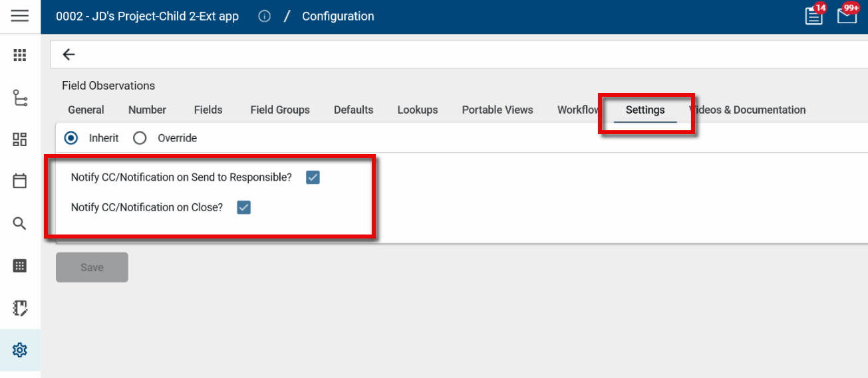This screenshot has width=868, height=378.
Task: Open the apps grid icon in sidebar
Action: [x=20, y=55]
